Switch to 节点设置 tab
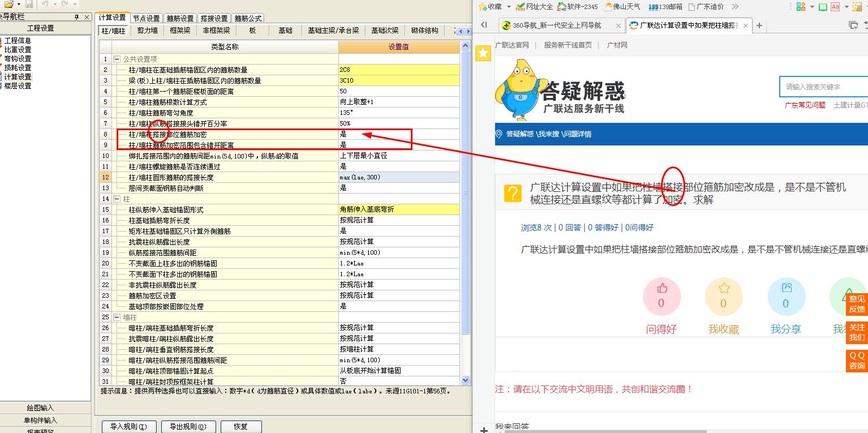Image resolution: width=868 pixels, height=433 pixels. [x=147, y=18]
